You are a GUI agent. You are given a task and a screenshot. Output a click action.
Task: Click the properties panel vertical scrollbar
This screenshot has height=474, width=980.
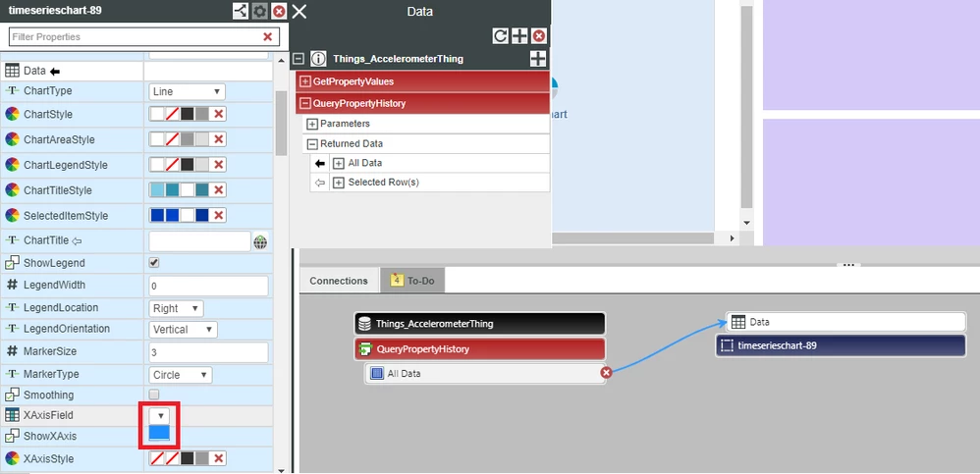(x=281, y=123)
